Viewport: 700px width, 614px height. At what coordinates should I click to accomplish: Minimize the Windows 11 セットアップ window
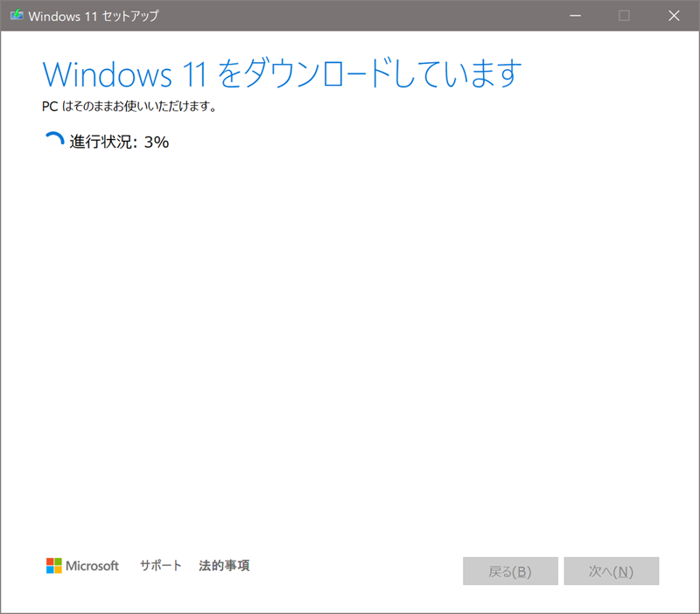(575, 16)
